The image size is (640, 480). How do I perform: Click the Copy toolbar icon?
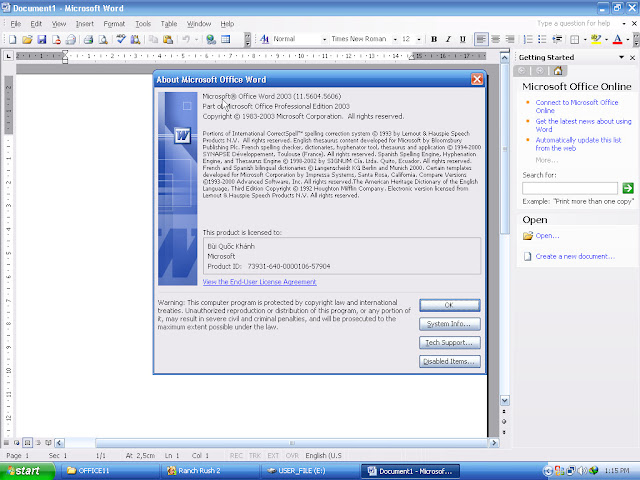tap(153, 39)
